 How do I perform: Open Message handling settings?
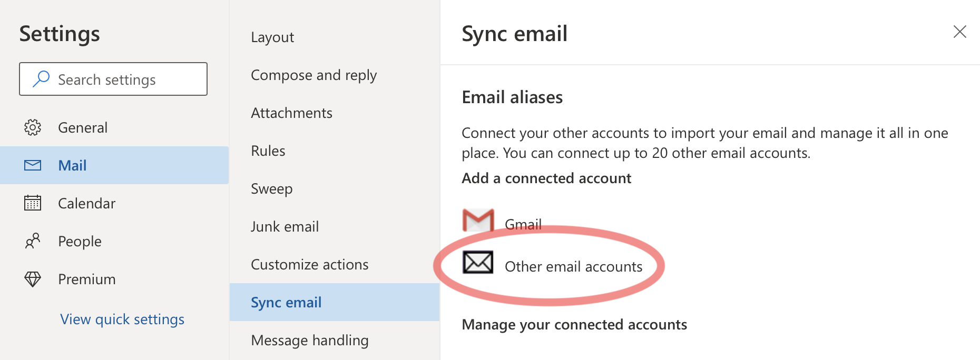point(309,341)
